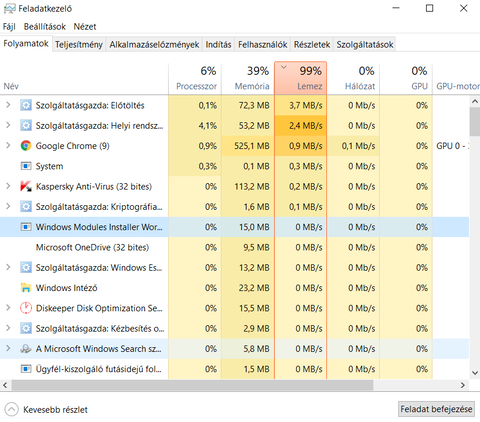480x422 pixels.
Task: Select the Microsoft OneDrive (32 bites) row
Action: pyautogui.click(x=234, y=247)
